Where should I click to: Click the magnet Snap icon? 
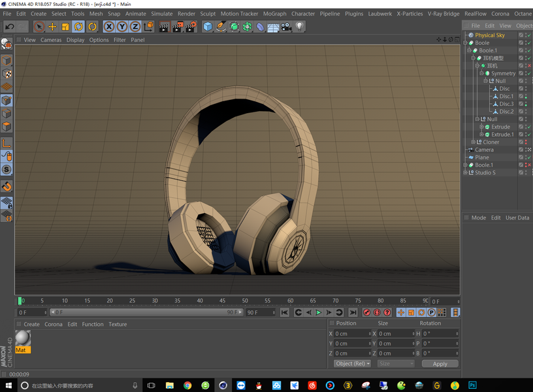[7, 186]
